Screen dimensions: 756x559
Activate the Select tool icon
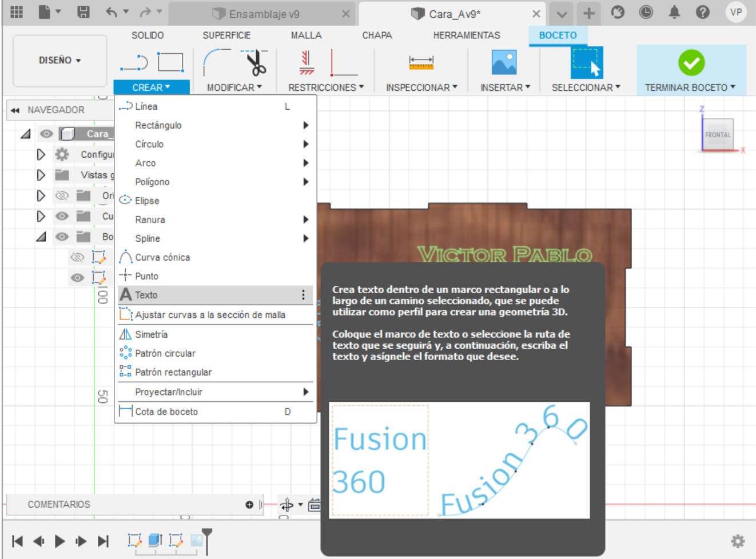(x=586, y=62)
